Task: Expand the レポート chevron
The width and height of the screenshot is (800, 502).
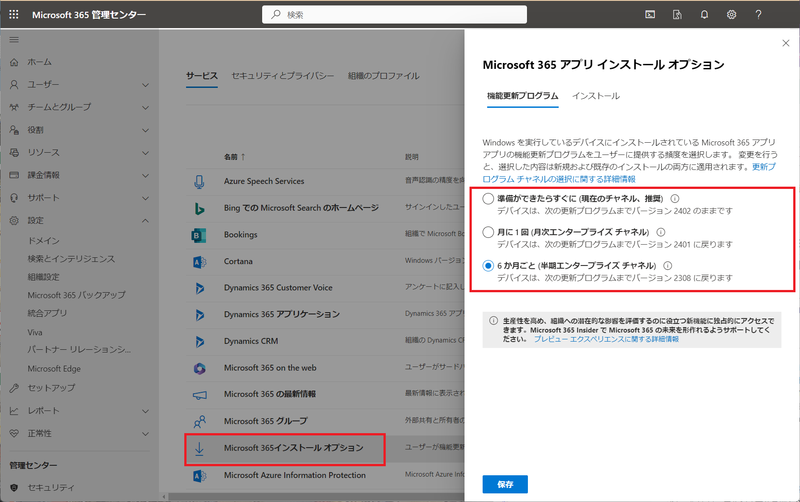Action: 145,411
